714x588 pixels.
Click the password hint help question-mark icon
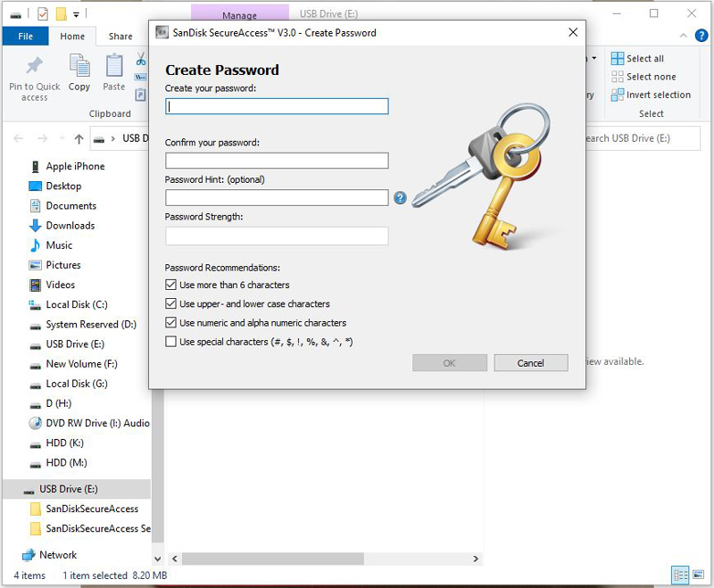tap(400, 198)
